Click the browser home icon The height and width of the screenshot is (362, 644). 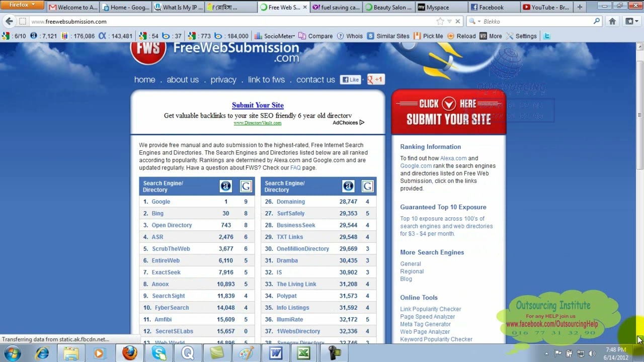pyautogui.click(x=612, y=21)
